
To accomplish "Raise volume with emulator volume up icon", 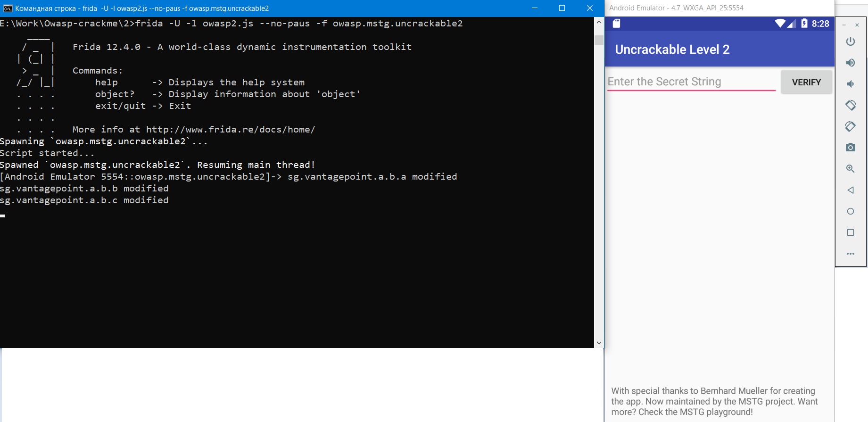I will pos(851,63).
